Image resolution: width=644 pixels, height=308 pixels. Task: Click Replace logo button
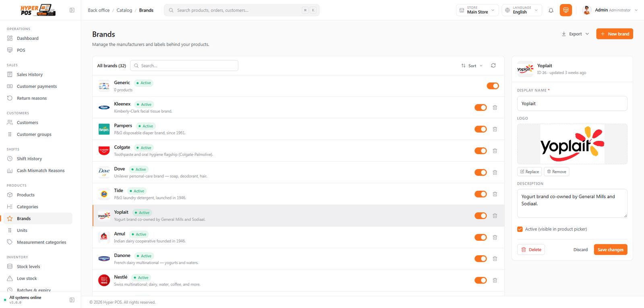[529, 172]
